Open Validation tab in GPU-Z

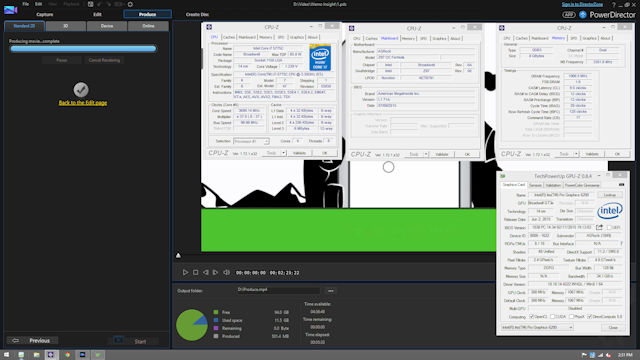pos(553,185)
